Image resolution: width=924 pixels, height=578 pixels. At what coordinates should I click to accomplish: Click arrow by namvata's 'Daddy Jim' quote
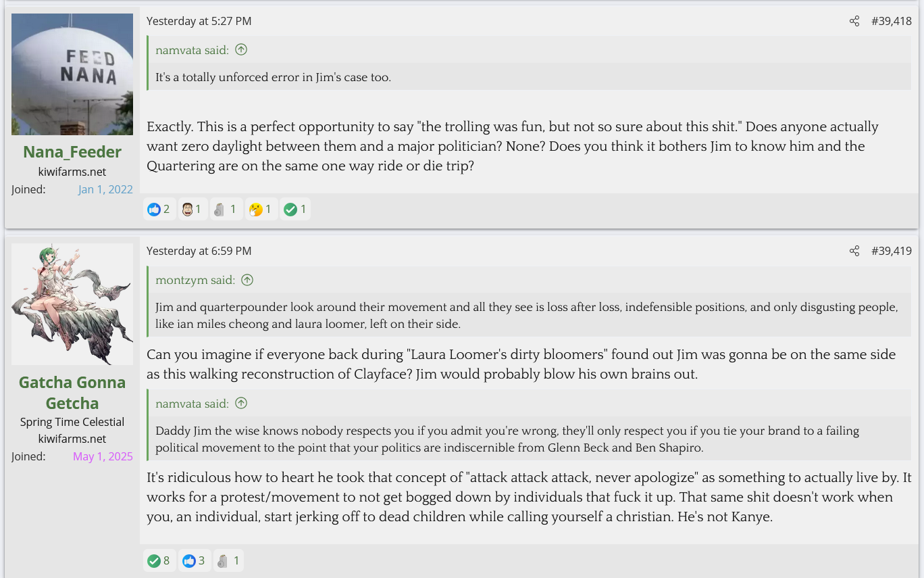pos(241,404)
